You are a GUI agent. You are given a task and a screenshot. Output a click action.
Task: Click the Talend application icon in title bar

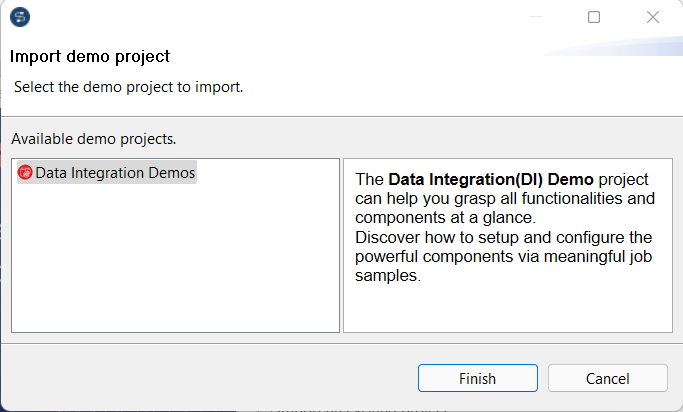(x=19, y=17)
